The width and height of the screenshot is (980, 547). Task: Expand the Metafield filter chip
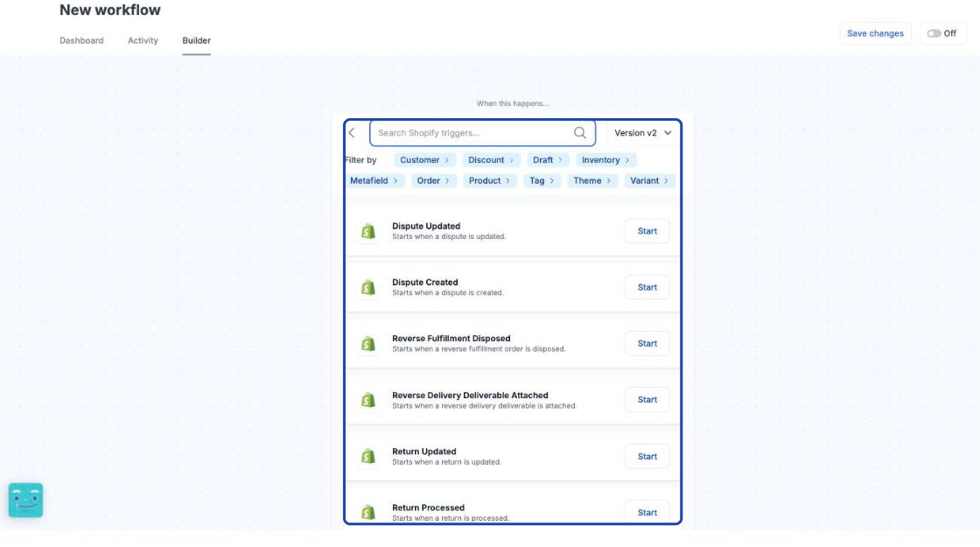374,180
